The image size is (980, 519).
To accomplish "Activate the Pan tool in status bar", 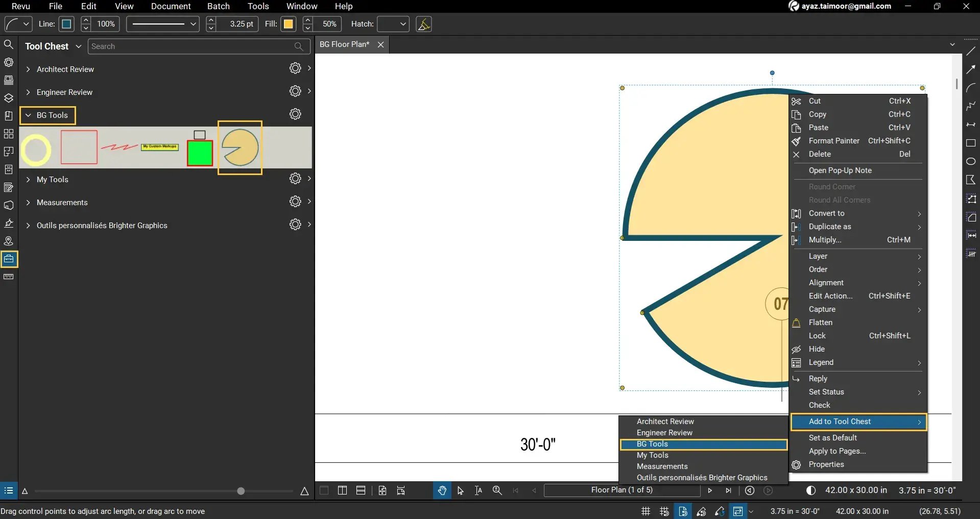I will tap(441, 490).
